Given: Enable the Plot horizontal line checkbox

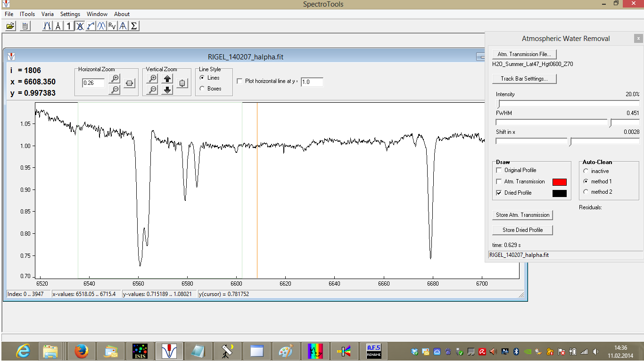Looking at the screenshot, I should [239, 81].
